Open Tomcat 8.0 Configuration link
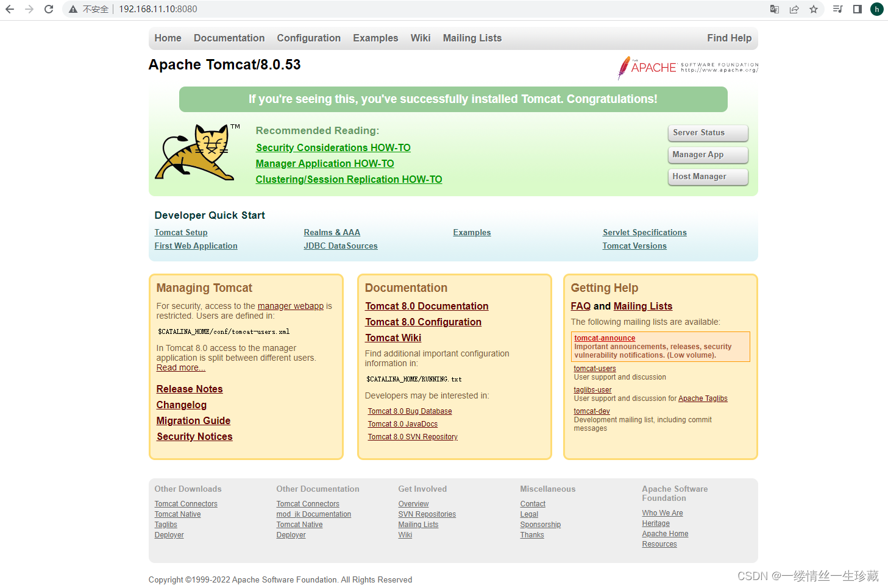 tap(423, 322)
